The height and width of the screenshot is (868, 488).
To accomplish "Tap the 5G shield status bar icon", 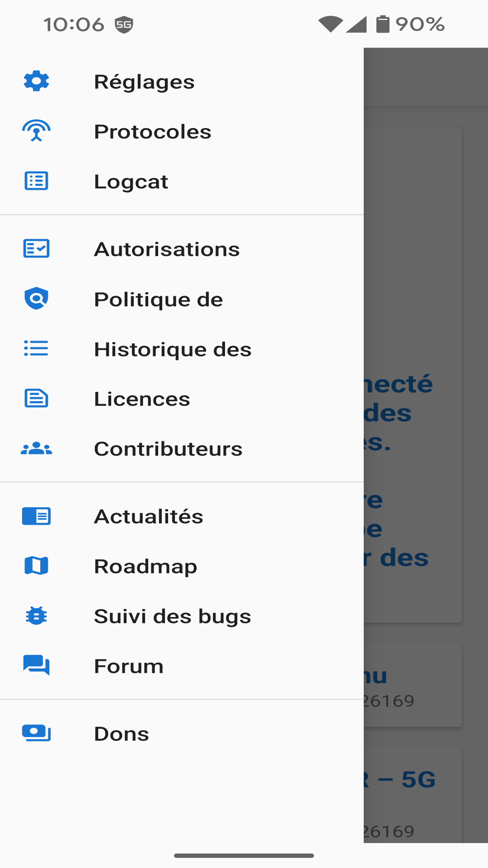I will 124,24.
